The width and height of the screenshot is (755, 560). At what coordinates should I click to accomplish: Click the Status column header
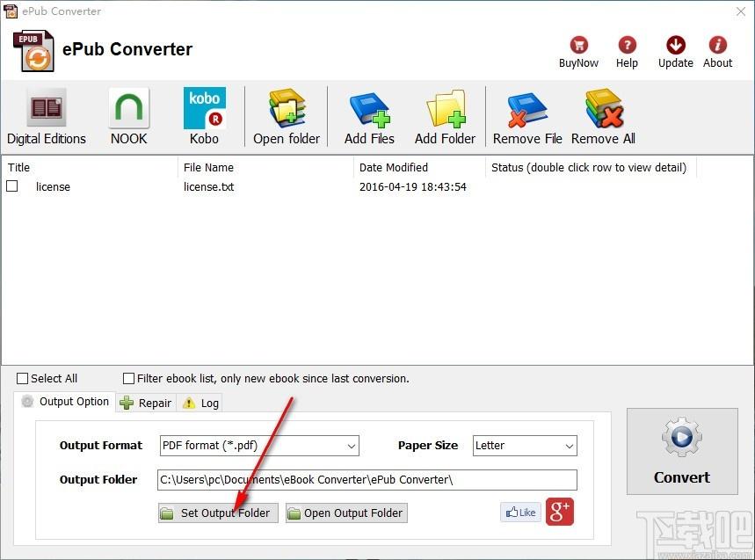(591, 168)
